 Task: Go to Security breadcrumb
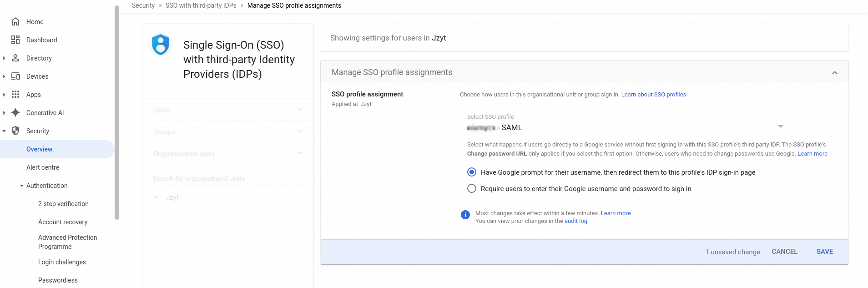click(x=143, y=5)
